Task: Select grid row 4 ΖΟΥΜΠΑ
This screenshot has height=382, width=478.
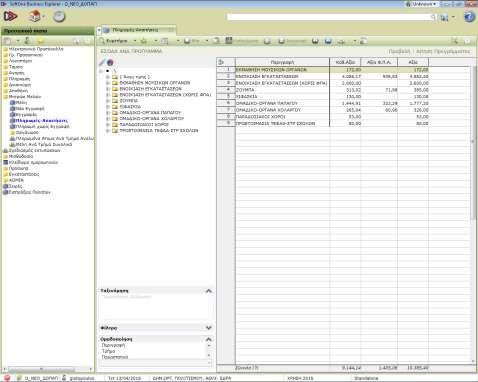Action: click(322, 90)
